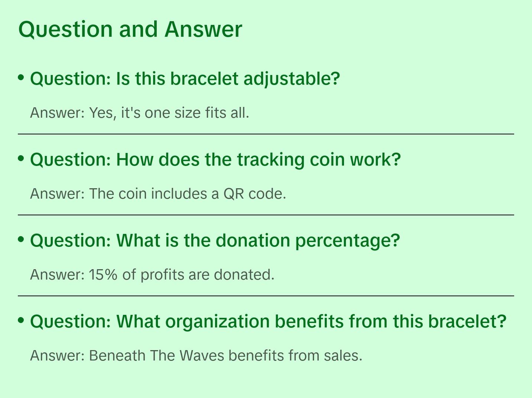532x398 pixels.
Task: Click the bullet beside the donation percentage question
Action: pyautogui.click(x=21, y=239)
